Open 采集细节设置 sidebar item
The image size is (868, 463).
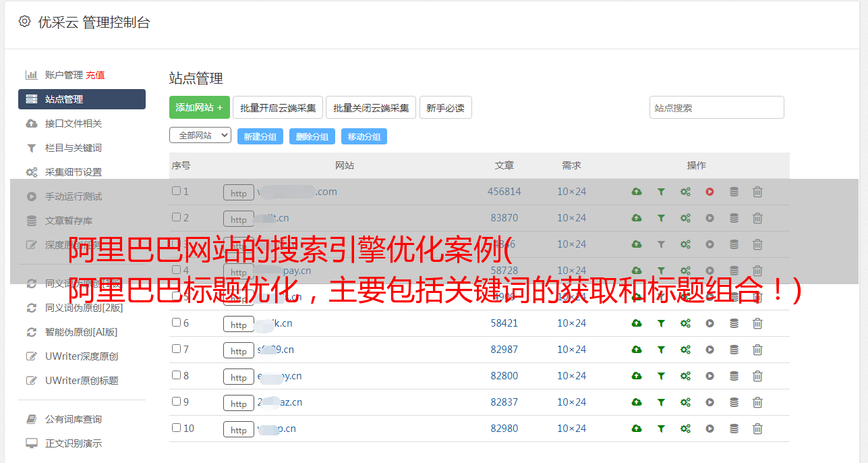coord(74,172)
